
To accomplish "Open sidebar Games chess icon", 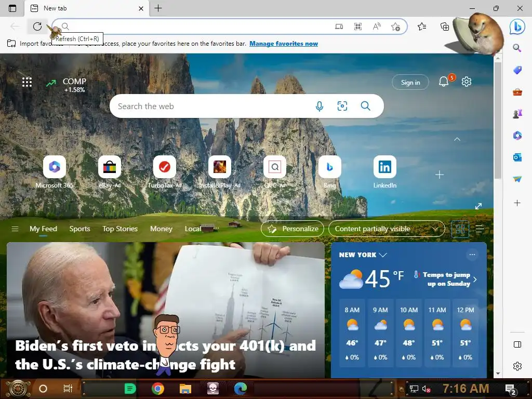I will tap(517, 114).
